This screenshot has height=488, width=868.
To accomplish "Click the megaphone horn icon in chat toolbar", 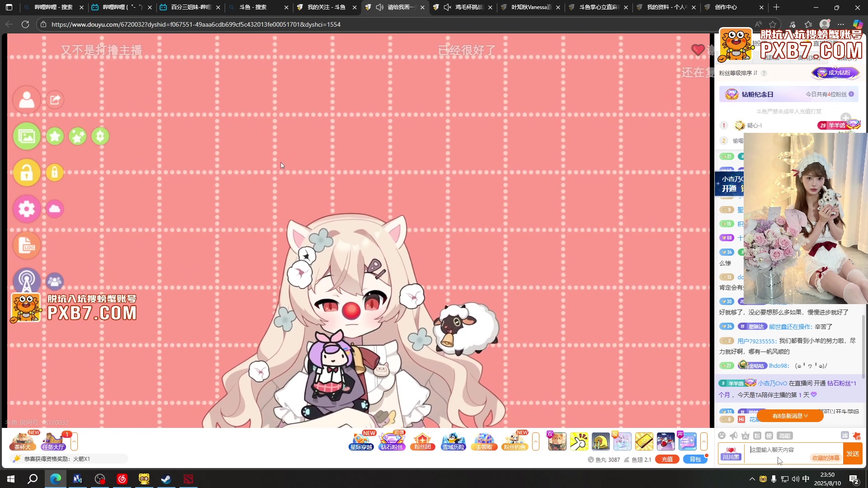I will click(733, 436).
